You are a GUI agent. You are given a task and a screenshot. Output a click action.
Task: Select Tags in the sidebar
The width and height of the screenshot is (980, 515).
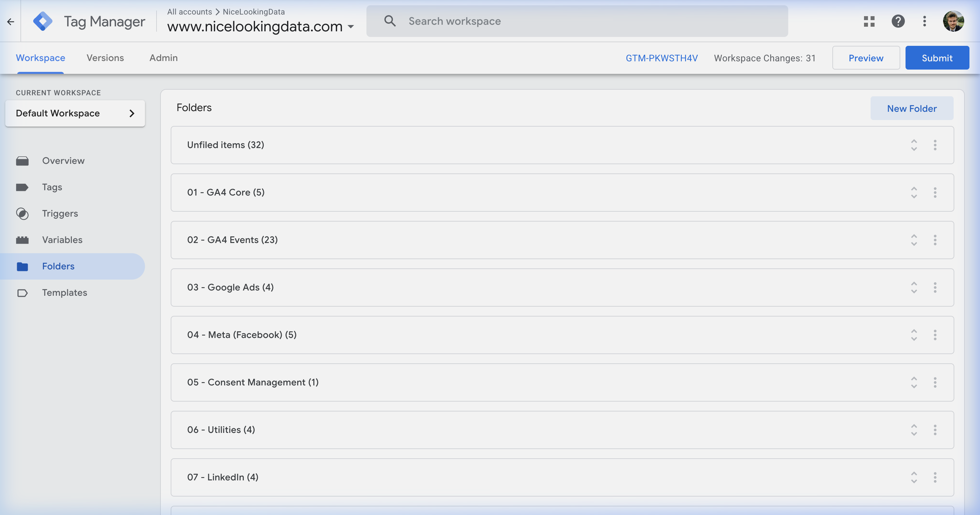click(52, 187)
